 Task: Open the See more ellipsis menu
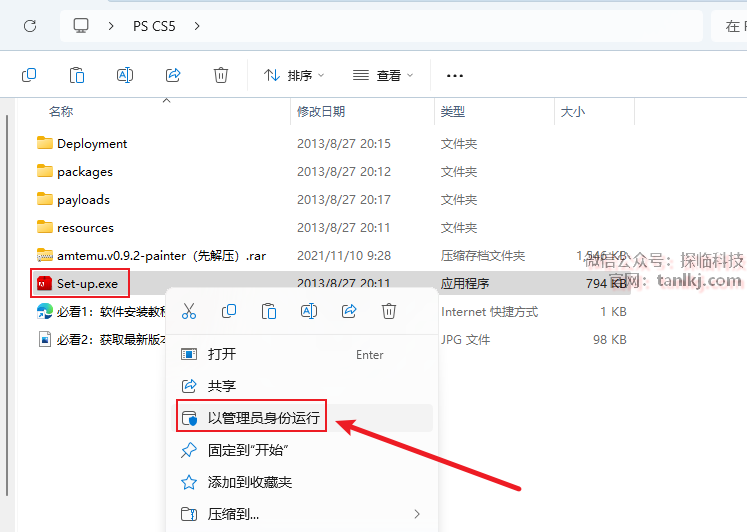coord(455,75)
